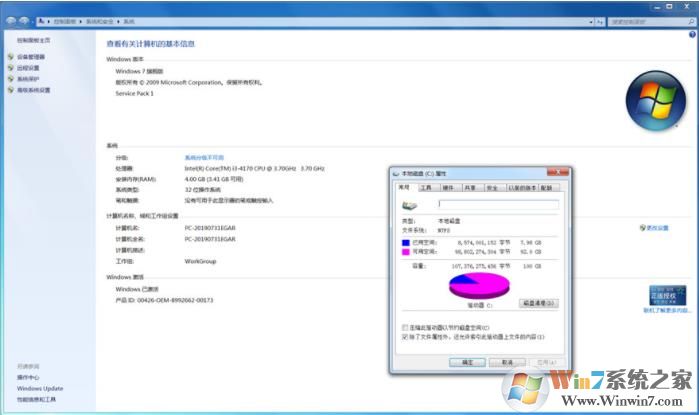Click the 取消 (Cancel) button
699x415 pixels.
pyautogui.click(x=507, y=362)
